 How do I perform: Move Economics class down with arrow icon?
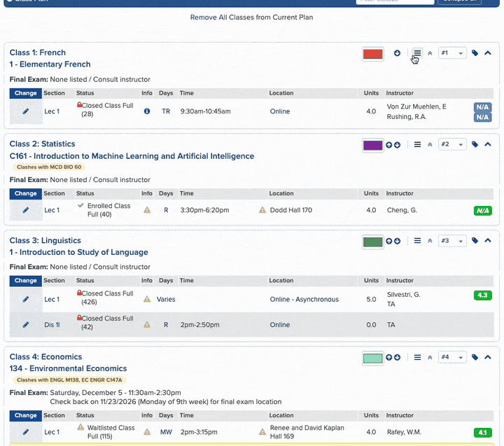(398, 357)
